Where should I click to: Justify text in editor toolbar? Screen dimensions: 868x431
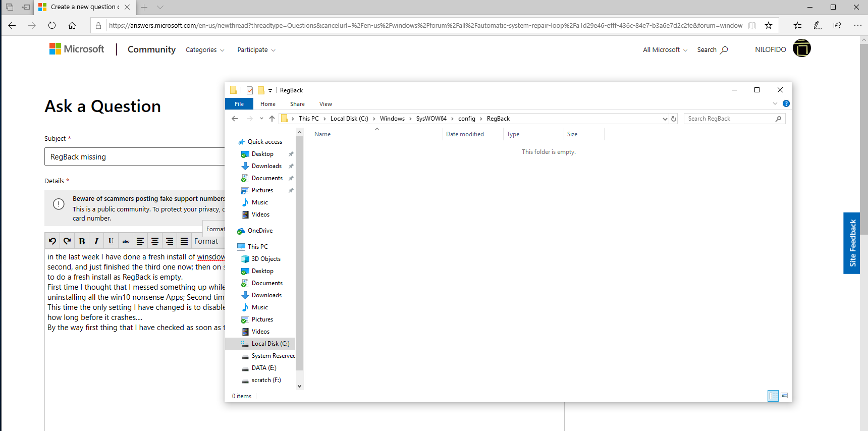click(x=184, y=241)
